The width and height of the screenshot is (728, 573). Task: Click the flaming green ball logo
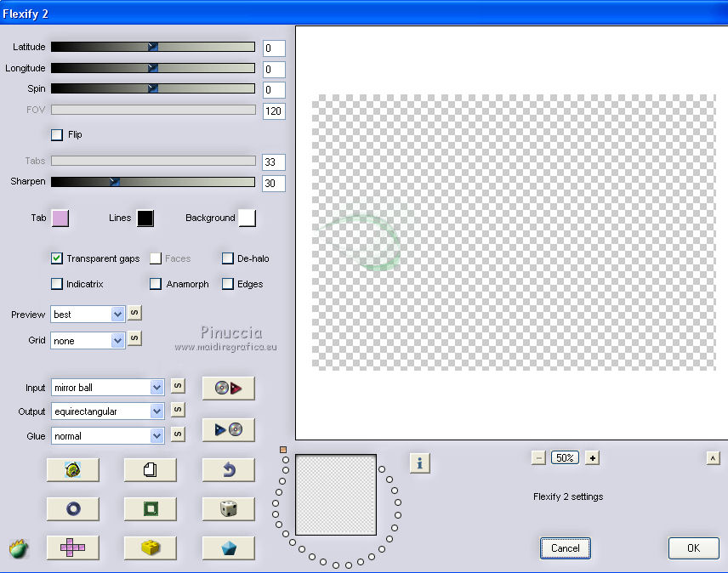[x=19, y=549]
